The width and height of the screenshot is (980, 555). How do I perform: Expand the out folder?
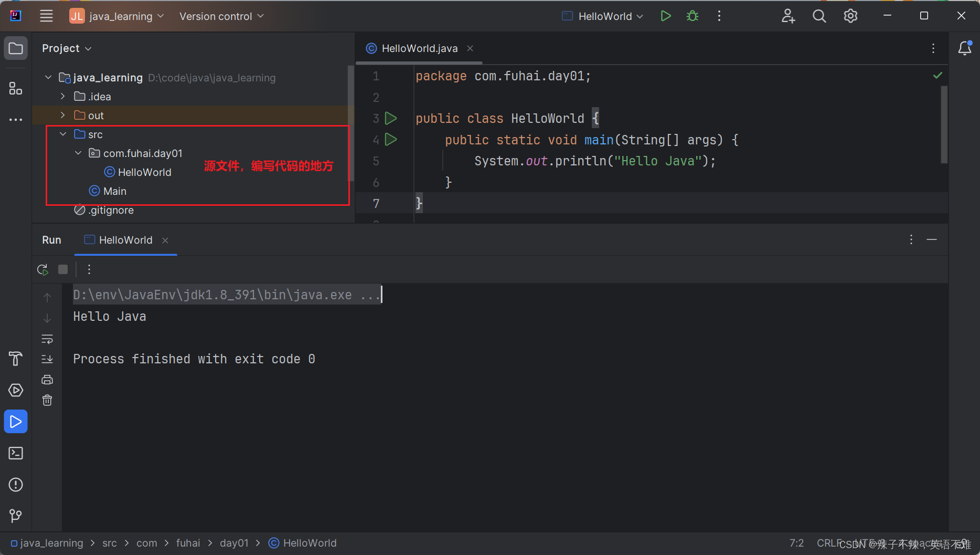tap(63, 115)
